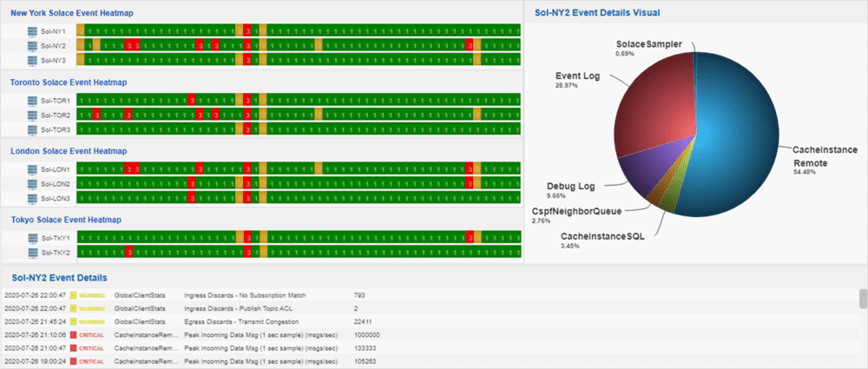The image size is (868, 369).
Task: Click the red critical icon at 21:10:06
Action: click(x=73, y=334)
